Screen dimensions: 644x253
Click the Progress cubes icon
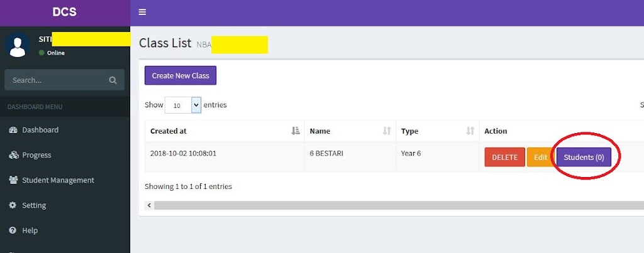coord(13,155)
